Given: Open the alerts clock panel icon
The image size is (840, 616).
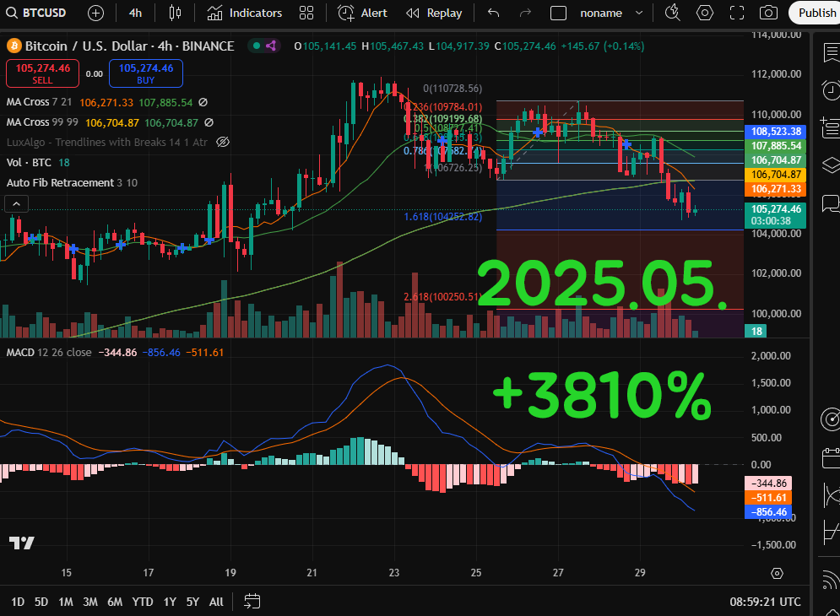Looking at the screenshot, I should pyautogui.click(x=831, y=90).
